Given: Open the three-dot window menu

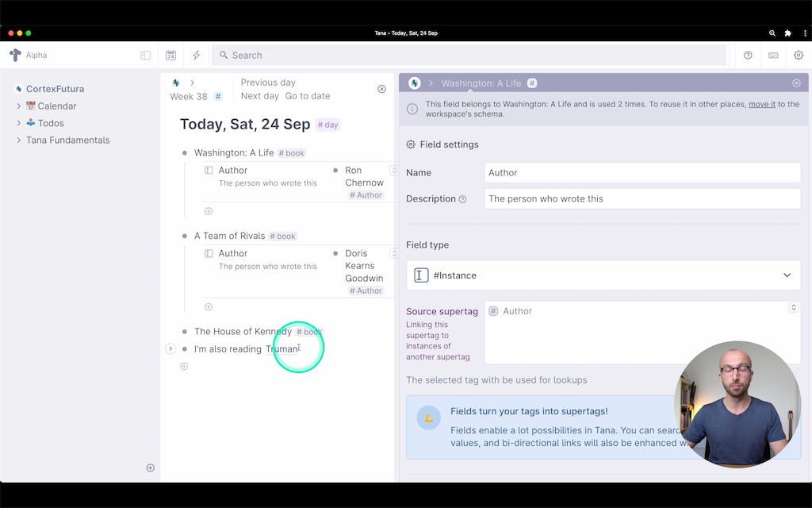Looking at the screenshot, I should pos(805,33).
